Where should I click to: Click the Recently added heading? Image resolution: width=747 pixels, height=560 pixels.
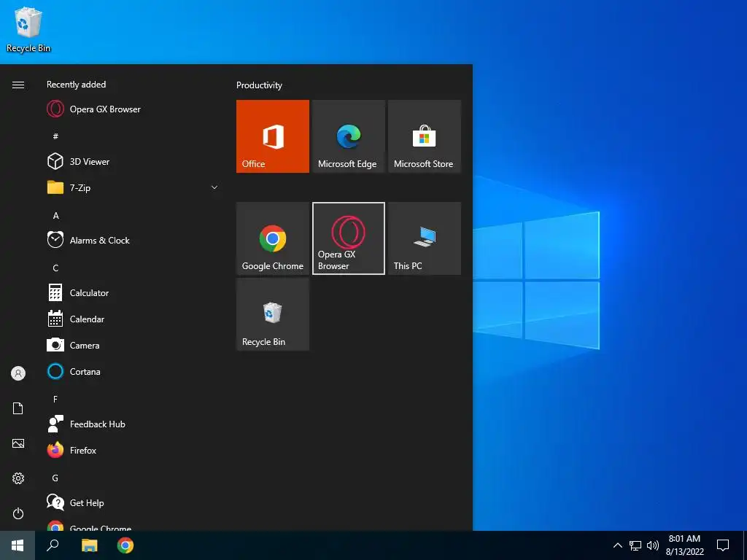pos(76,85)
